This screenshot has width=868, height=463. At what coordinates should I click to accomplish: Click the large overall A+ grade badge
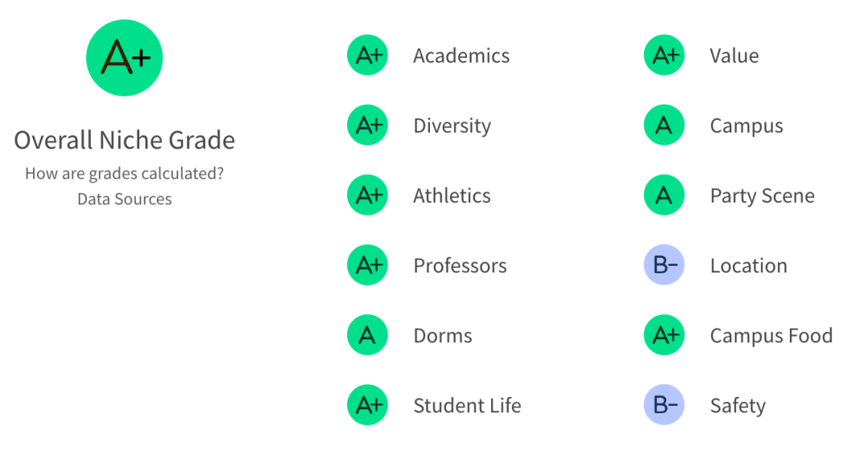point(125,59)
